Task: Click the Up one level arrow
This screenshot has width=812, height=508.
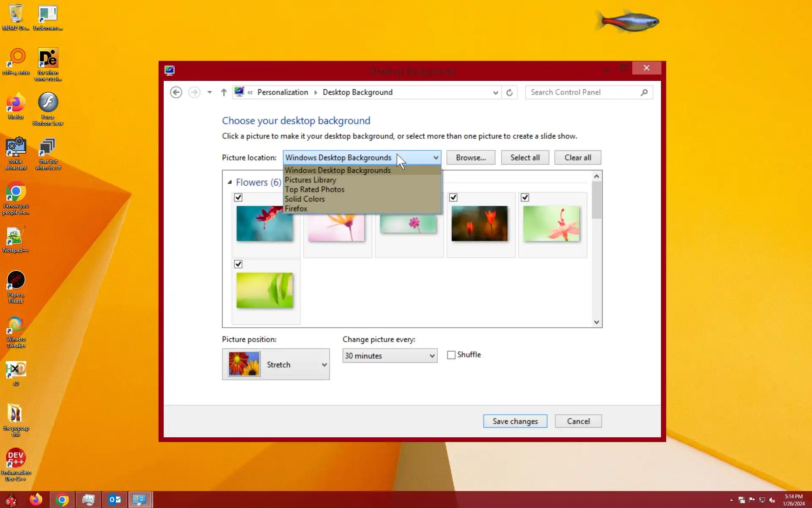Action: coord(224,92)
